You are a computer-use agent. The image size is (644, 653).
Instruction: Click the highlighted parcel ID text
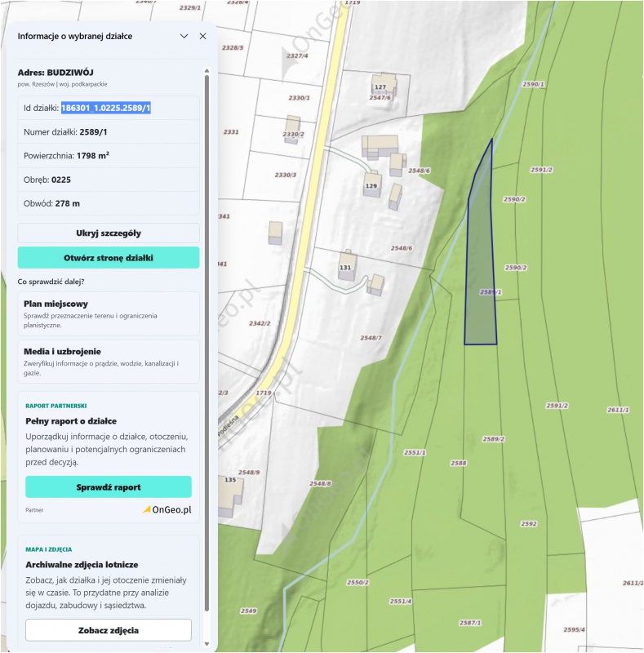tap(106, 109)
